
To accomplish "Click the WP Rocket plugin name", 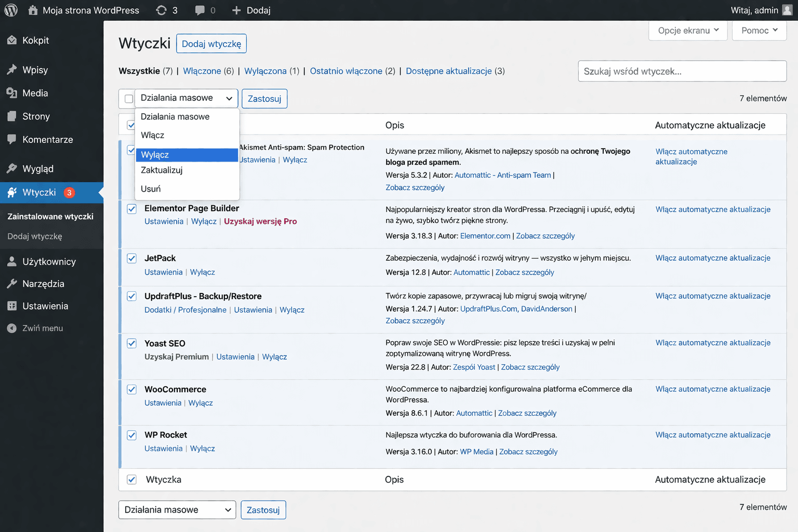I will 166,435.
